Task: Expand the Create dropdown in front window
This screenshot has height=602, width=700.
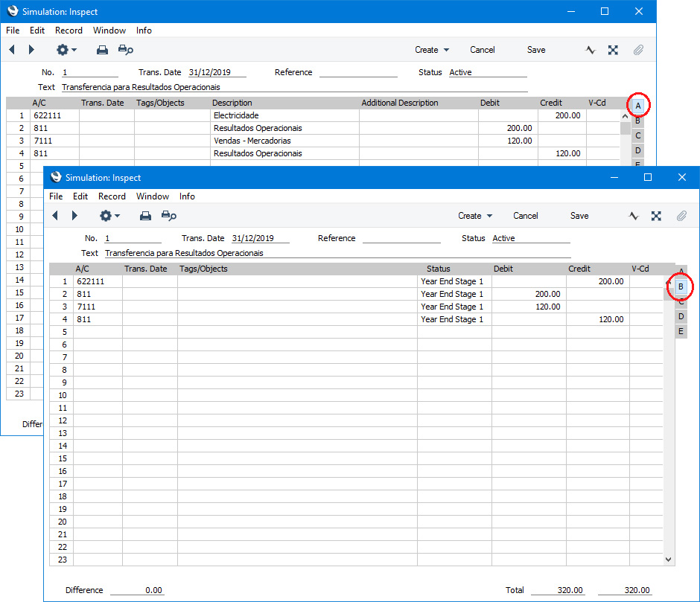Action: (474, 216)
